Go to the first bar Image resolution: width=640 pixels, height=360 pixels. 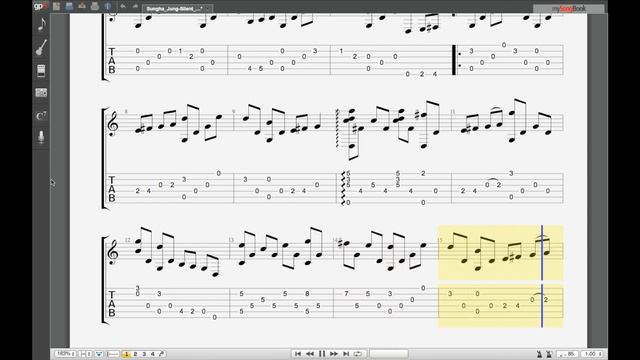298,353
